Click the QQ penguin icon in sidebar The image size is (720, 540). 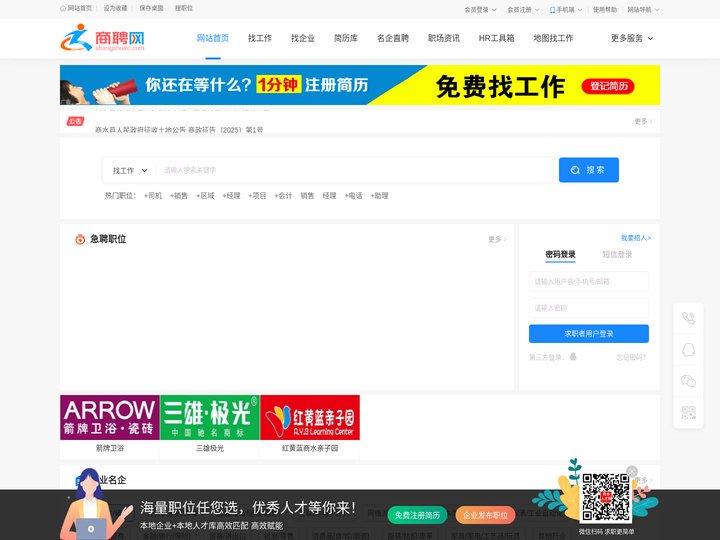point(688,350)
